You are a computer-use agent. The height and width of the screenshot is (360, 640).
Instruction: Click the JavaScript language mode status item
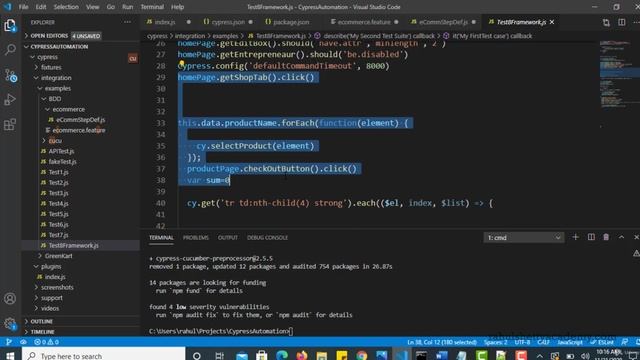click(x=570, y=342)
